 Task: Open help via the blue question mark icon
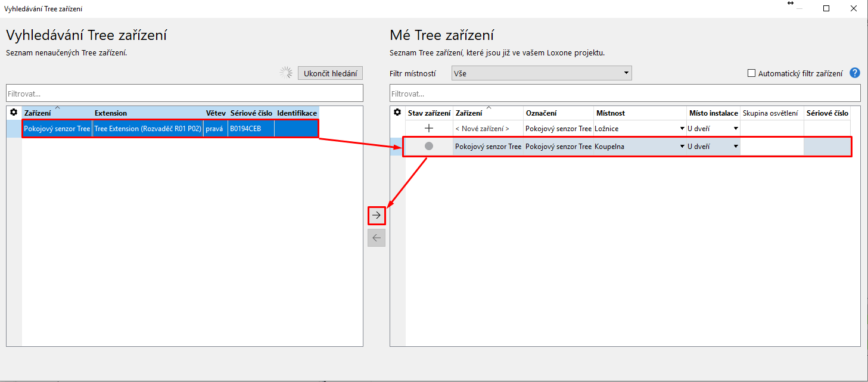point(854,72)
